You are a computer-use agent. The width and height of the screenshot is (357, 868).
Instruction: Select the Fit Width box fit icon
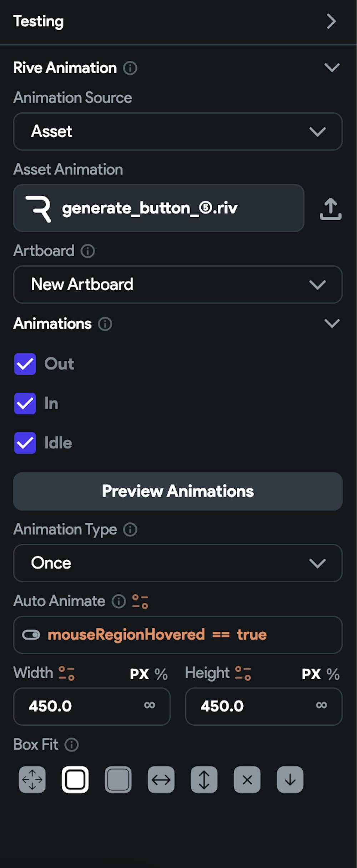coord(161,780)
